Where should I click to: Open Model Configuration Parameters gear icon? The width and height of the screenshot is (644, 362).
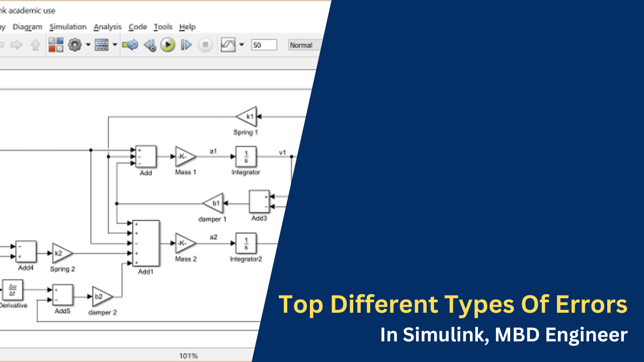coord(75,45)
